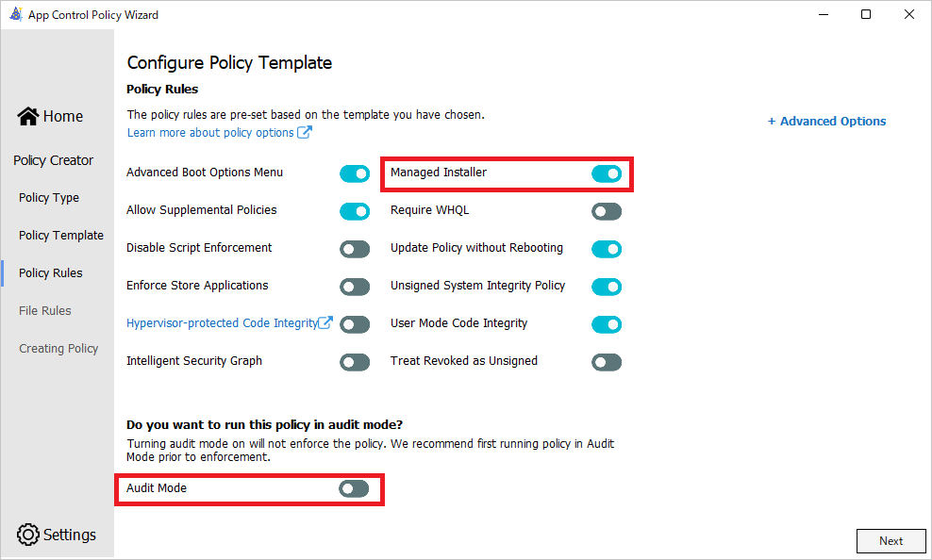Click external link icon beside Learn more
The width and height of the screenshot is (932, 560).
pyautogui.click(x=305, y=133)
